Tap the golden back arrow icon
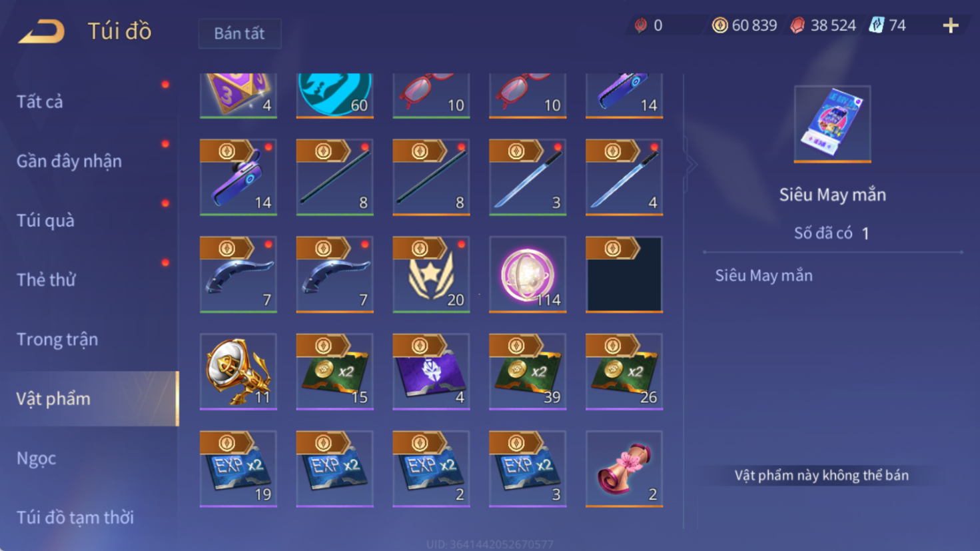Screen dimensions: 980x551 [41, 31]
